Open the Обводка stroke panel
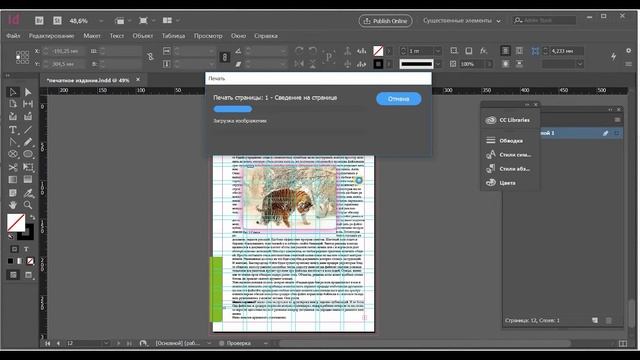The height and width of the screenshot is (360, 640). (505, 140)
